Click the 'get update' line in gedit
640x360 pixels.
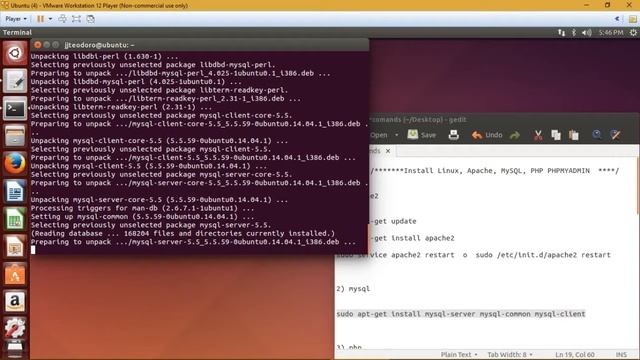393,221
